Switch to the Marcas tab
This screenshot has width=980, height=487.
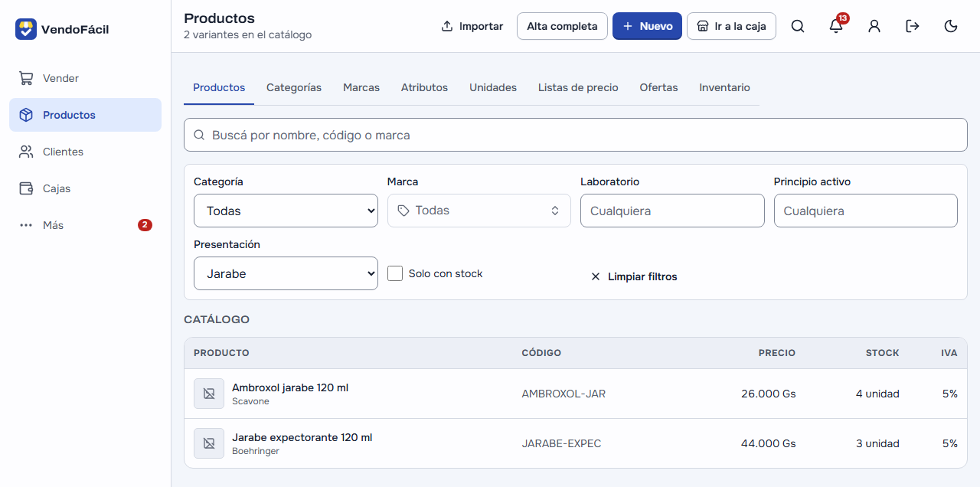click(x=361, y=87)
